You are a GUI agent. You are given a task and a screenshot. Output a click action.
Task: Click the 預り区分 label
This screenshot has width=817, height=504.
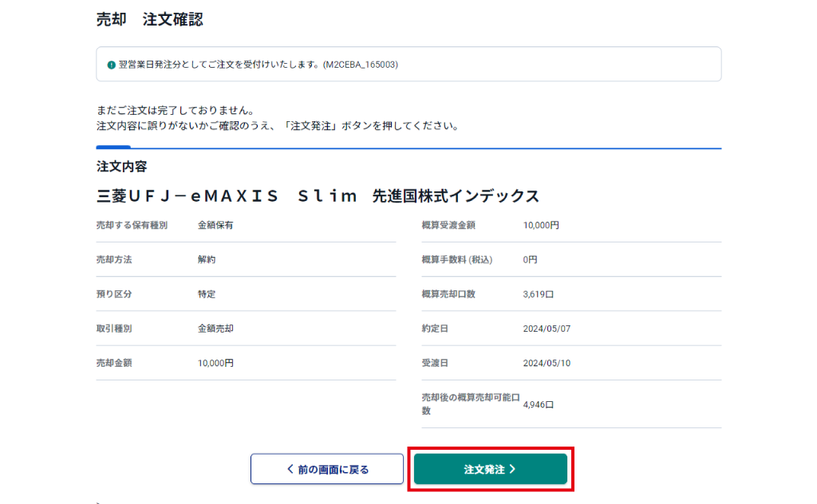click(114, 294)
